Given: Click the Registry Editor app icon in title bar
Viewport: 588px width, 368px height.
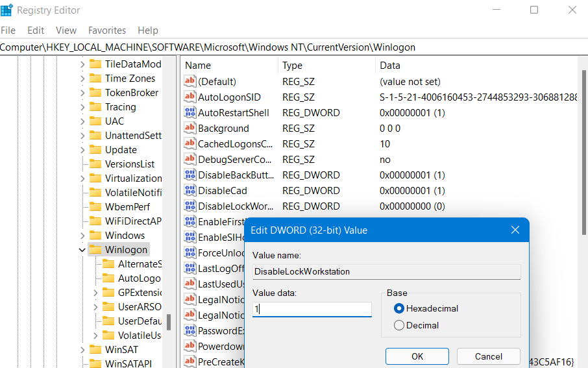Looking at the screenshot, I should (7, 10).
